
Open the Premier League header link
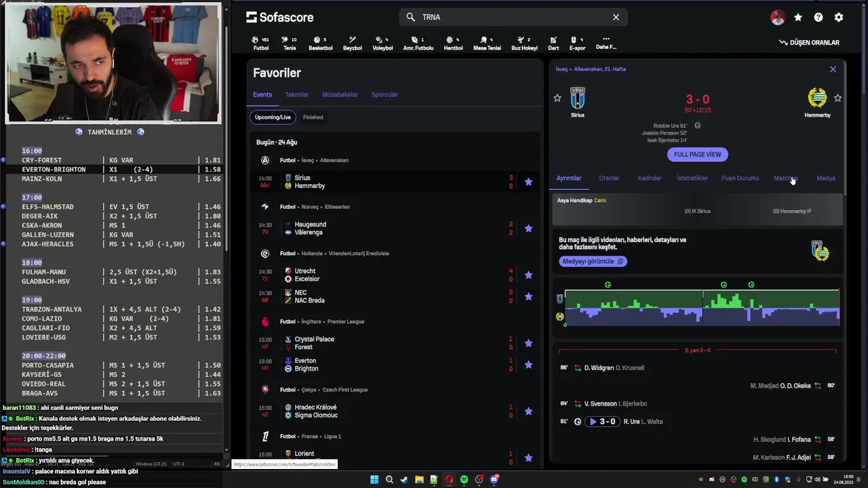coord(345,322)
